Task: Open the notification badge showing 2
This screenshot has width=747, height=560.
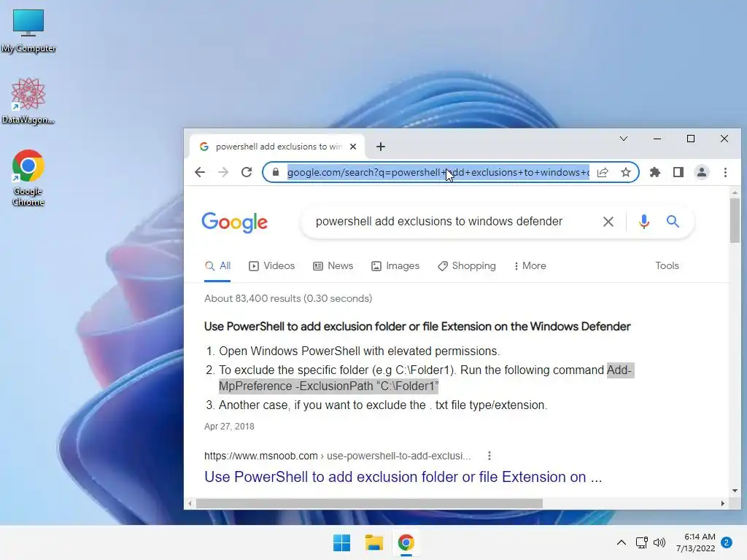Action: (x=727, y=542)
